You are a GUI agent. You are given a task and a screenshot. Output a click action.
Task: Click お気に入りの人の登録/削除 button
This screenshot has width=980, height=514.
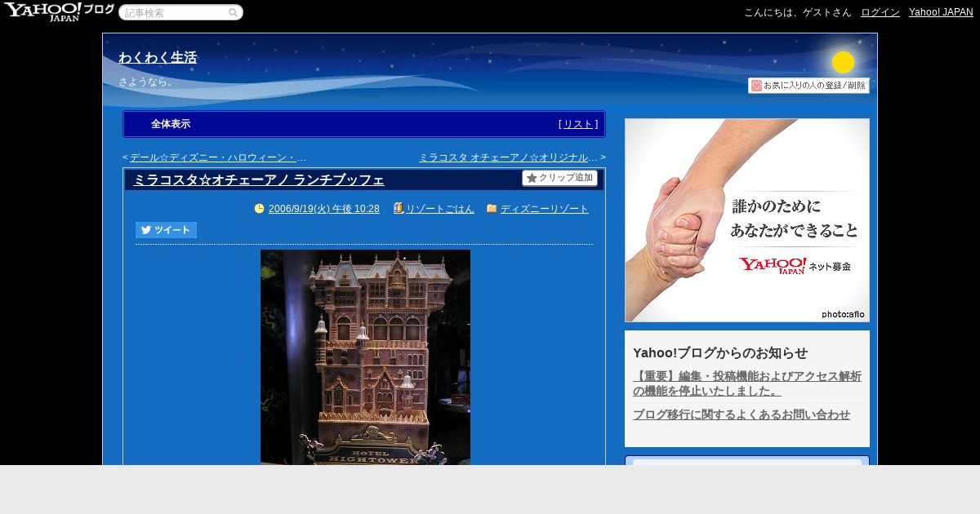pos(808,85)
